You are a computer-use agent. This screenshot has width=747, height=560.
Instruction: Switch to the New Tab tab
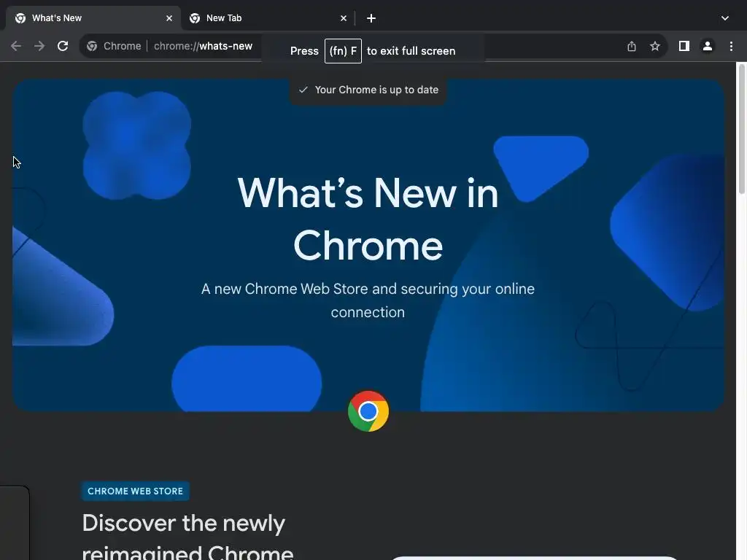click(268, 18)
